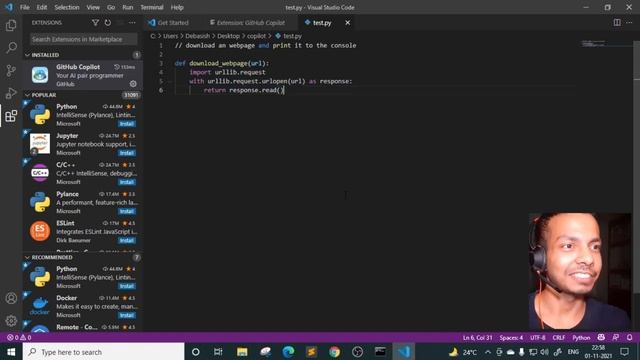Install Python extension in Popular section

click(127, 124)
